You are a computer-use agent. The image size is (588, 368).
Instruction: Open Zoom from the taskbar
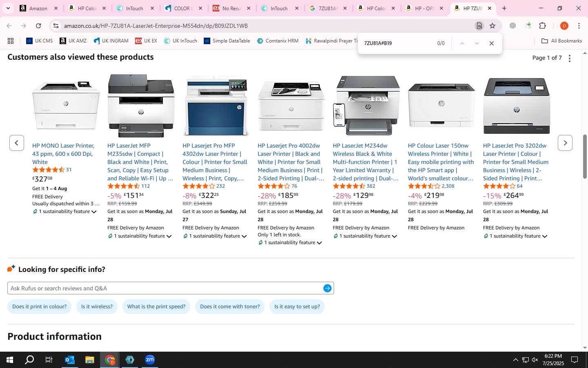pos(150,360)
